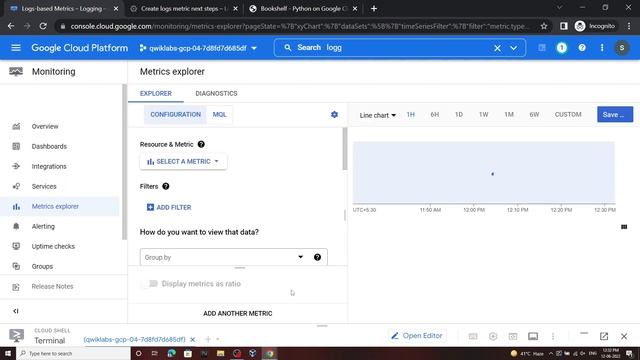Open the notifications badge
The image size is (640, 360).
[562, 48]
